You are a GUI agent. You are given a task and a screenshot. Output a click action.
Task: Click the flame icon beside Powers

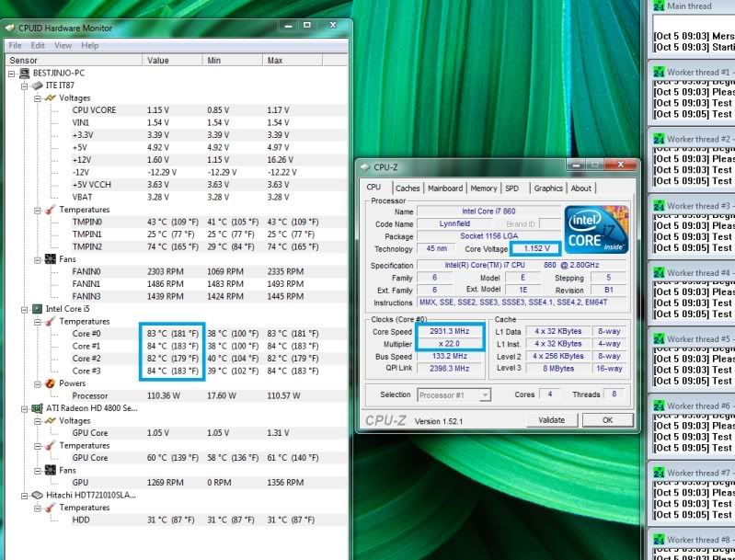pyautogui.click(x=51, y=383)
